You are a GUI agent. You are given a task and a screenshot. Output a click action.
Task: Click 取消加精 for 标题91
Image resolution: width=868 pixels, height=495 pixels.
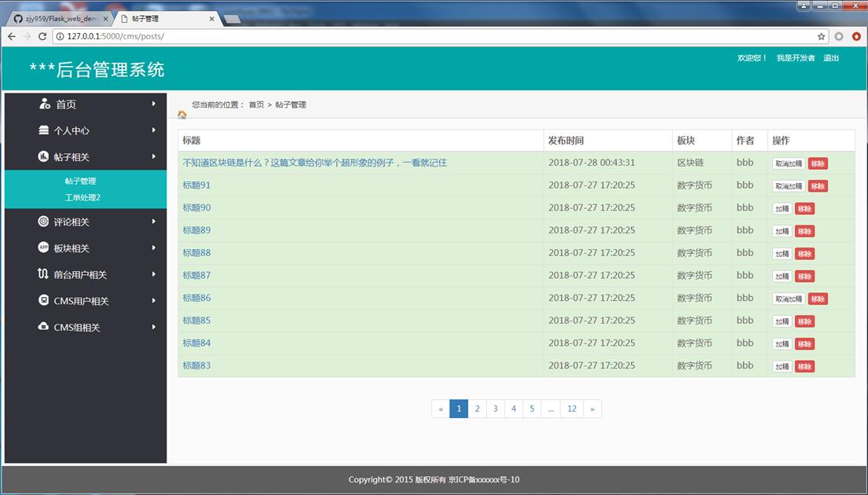tap(789, 186)
